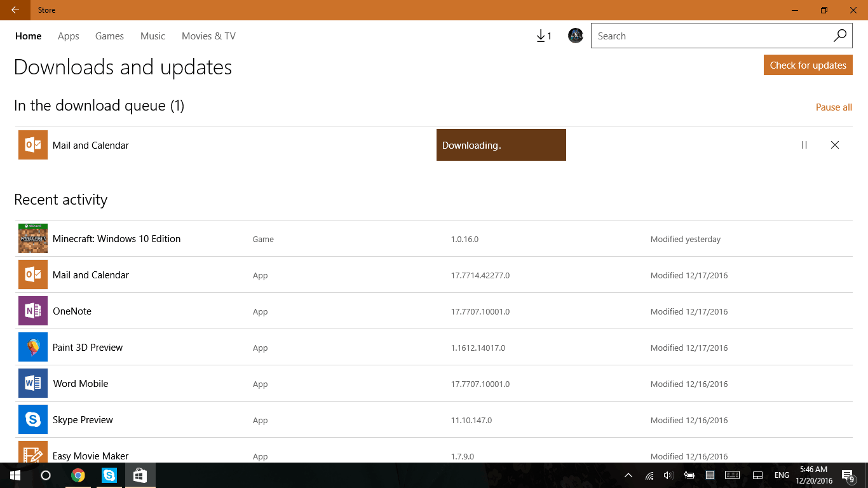Open the Skype Preview entry

434,420
